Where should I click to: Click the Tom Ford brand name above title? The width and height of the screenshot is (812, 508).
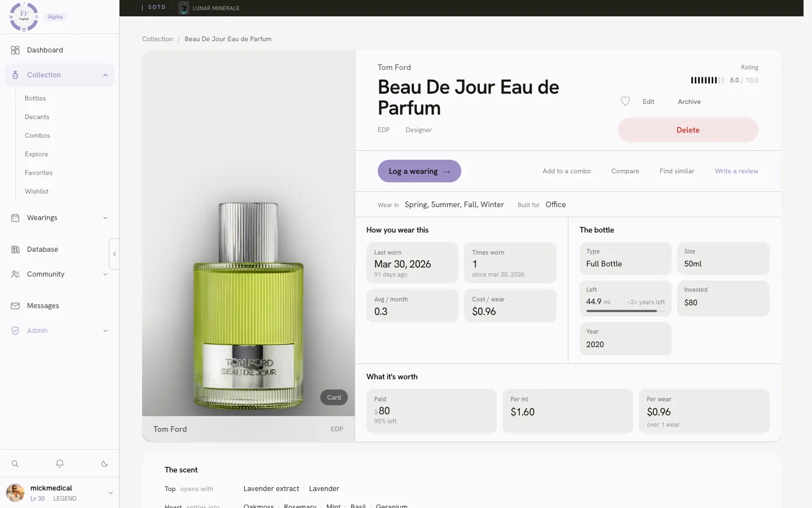pyautogui.click(x=394, y=67)
